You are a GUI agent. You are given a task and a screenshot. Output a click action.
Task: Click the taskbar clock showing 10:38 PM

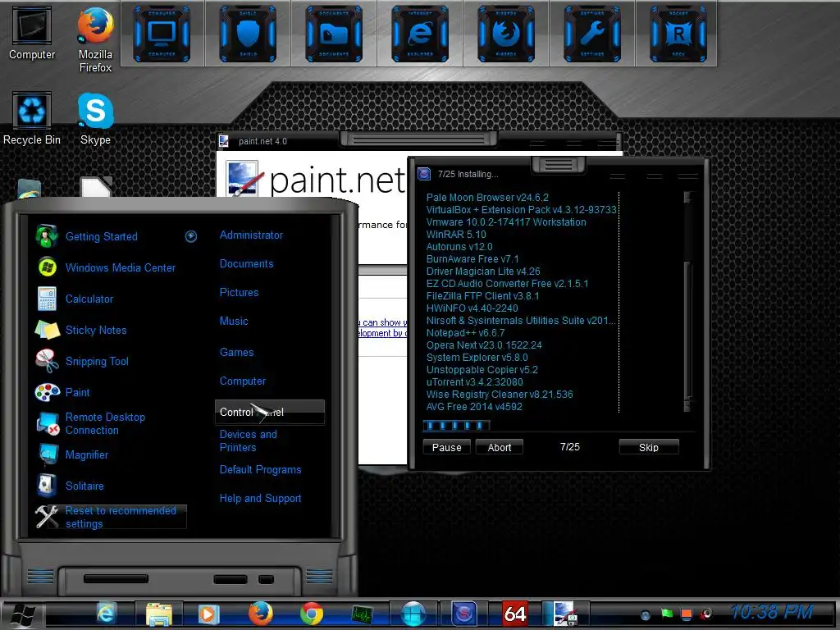click(772, 611)
